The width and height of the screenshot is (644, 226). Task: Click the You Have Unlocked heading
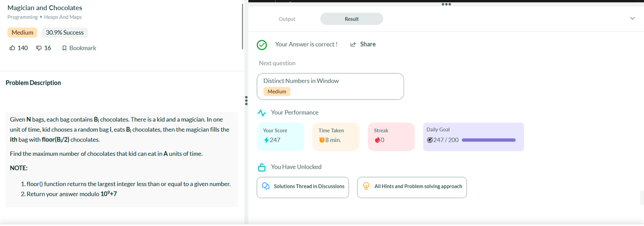296,167
